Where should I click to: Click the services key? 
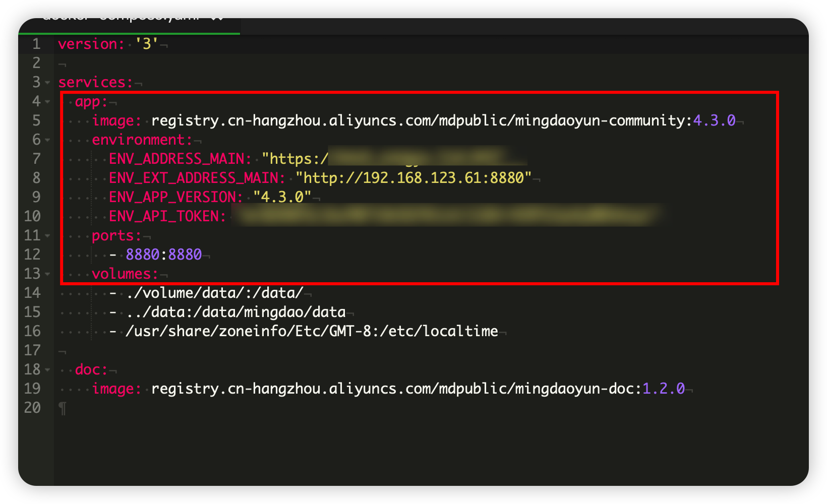coord(95,83)
